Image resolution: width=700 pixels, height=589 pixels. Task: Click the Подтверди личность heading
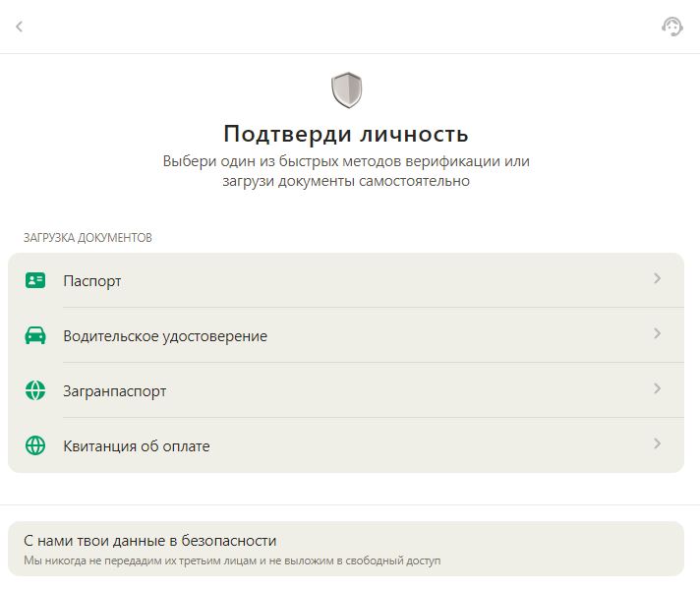tap(346, 134)
